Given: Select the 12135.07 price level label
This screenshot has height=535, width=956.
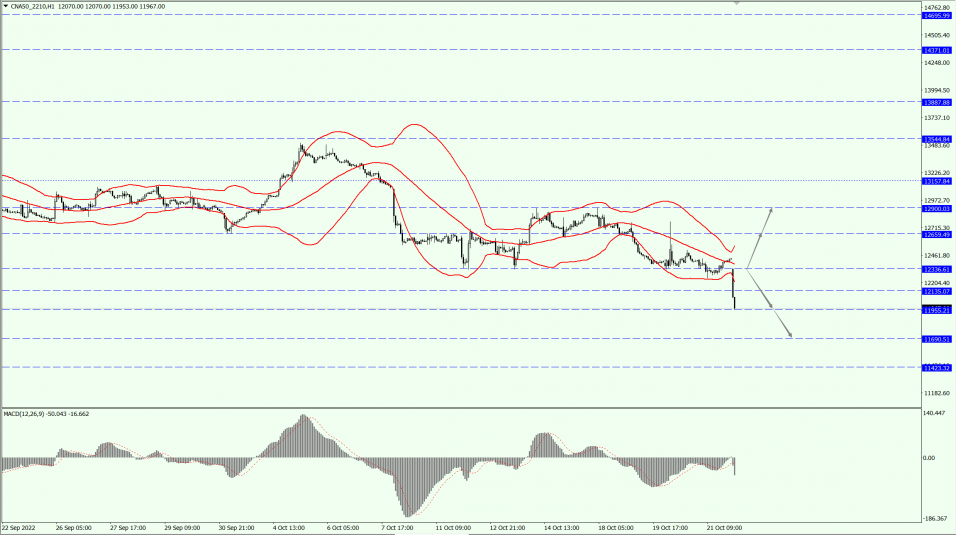Looking at the screenshot, I should coord(937,291).
